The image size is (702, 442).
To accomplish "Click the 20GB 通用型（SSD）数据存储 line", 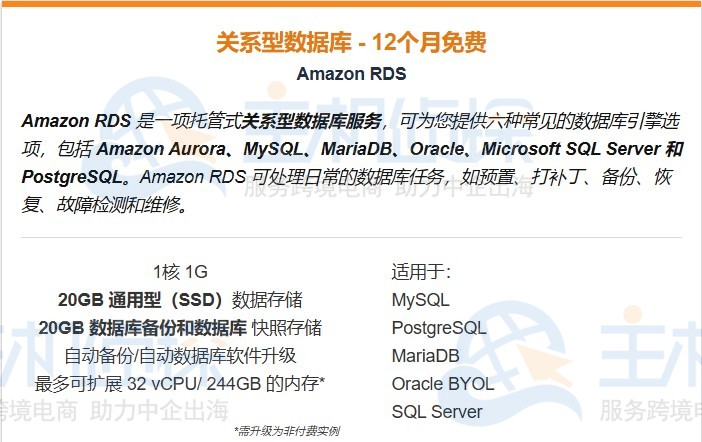I will click(180, 300).
